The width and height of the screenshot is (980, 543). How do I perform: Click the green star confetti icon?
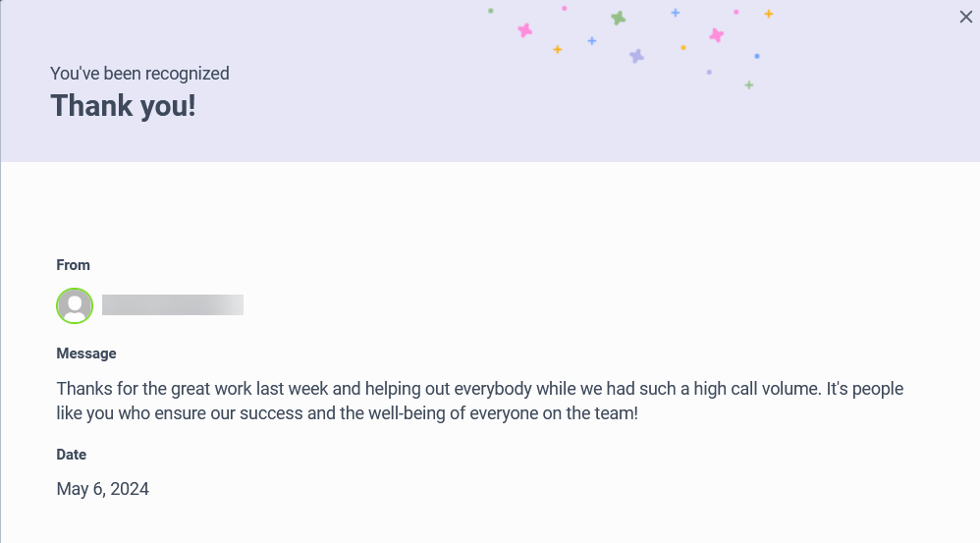coord(618,18)
